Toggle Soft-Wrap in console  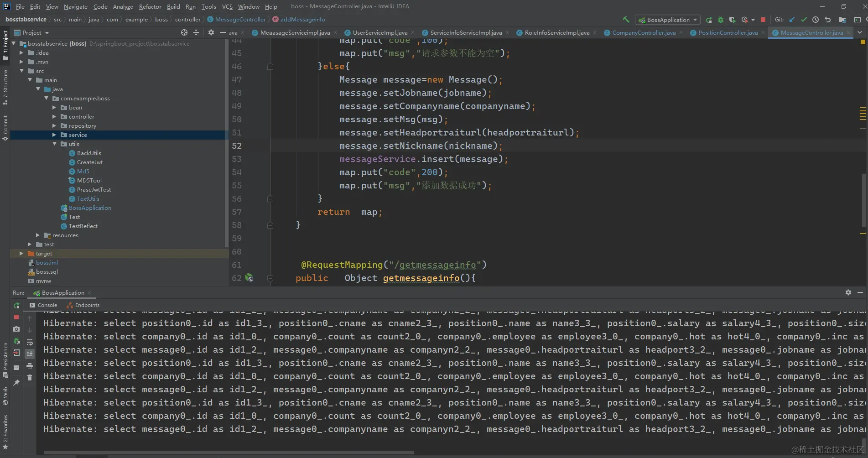point(30,342)
